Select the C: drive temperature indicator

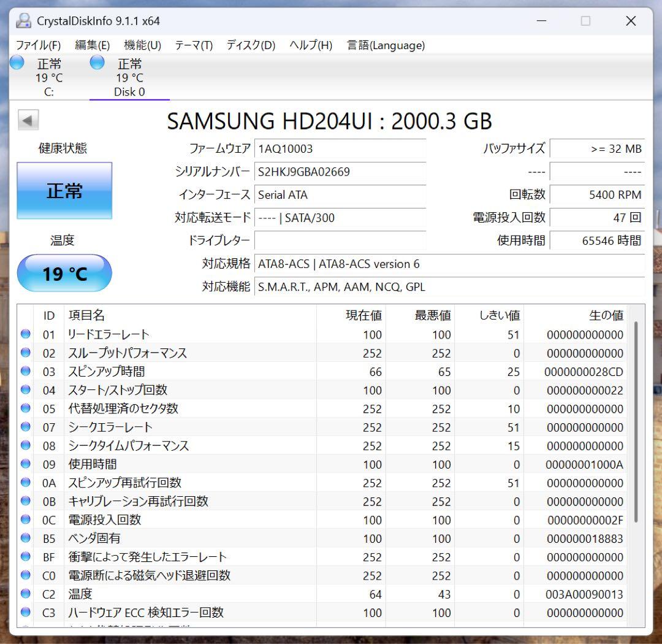[x=17, y=62]
